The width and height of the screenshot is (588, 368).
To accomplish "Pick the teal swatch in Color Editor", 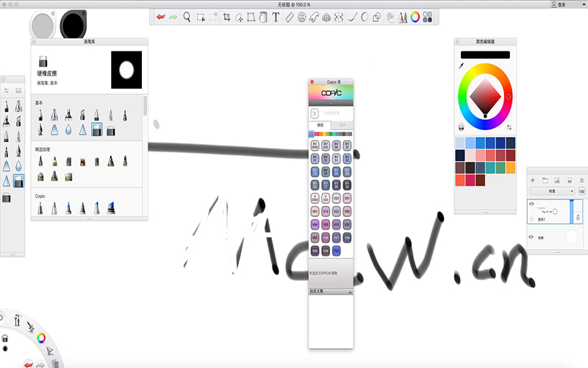I will [x=490, y=168].
